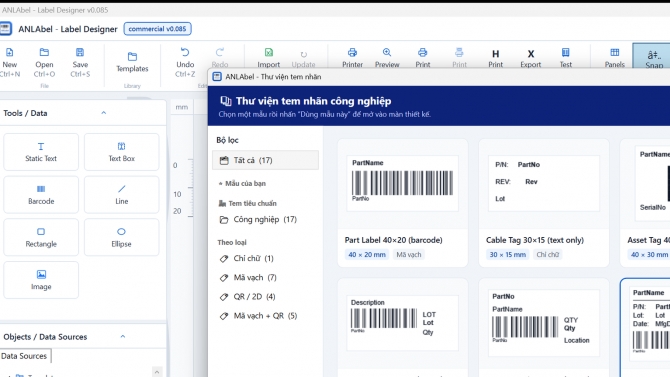Select the Static Text tool

(x=41, y=152)
